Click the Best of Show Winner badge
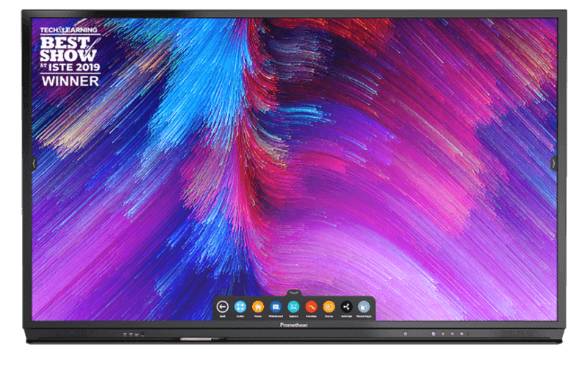Viewport: 588px width, 376px height. point(70,55)
